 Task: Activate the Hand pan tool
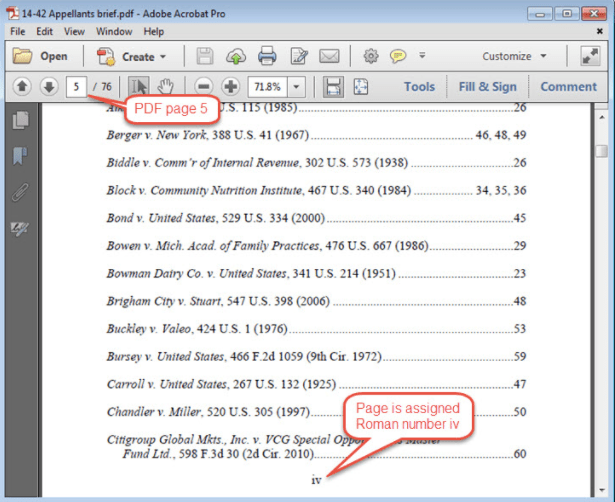click(x=166, y=86)
